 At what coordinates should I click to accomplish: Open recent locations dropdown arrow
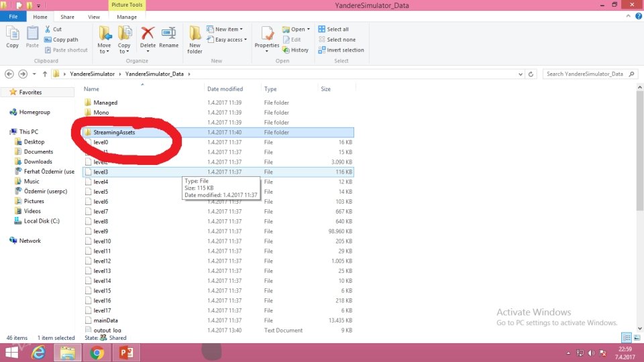pos(34,74)
